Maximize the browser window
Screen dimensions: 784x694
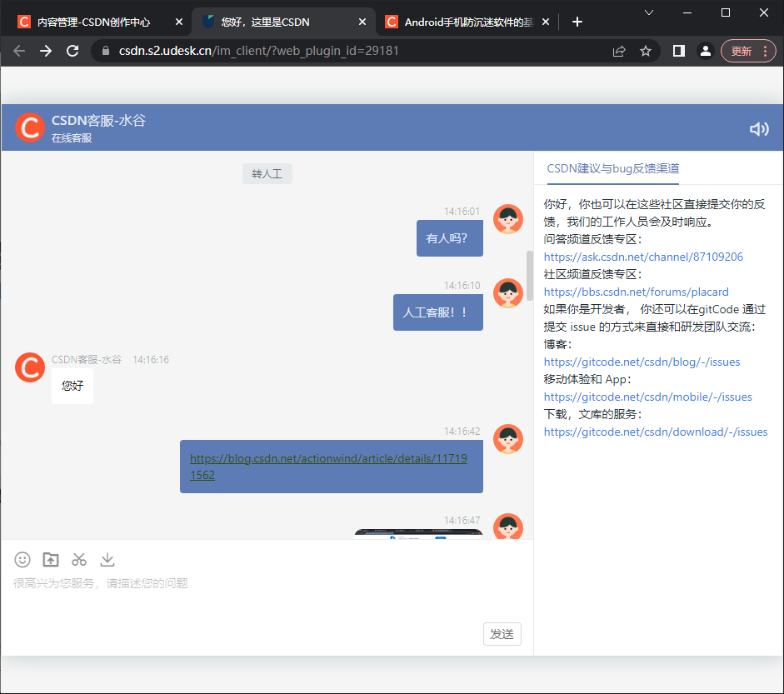[726, 13]
